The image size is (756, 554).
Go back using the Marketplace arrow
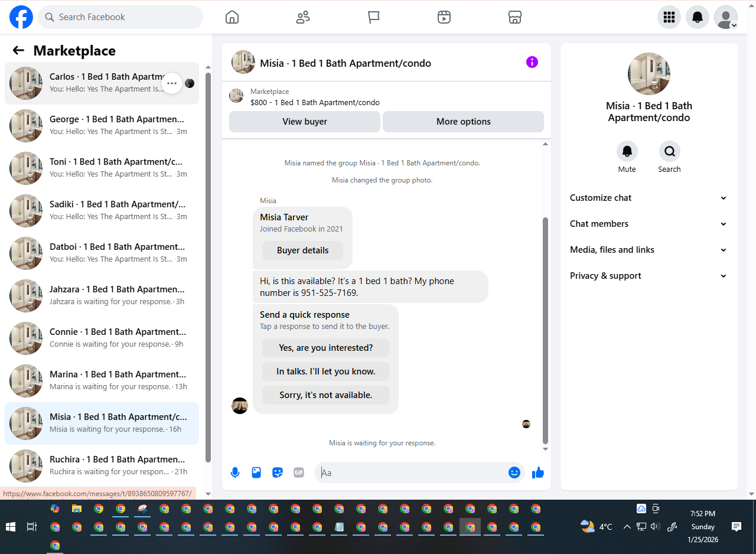[18, 51]
